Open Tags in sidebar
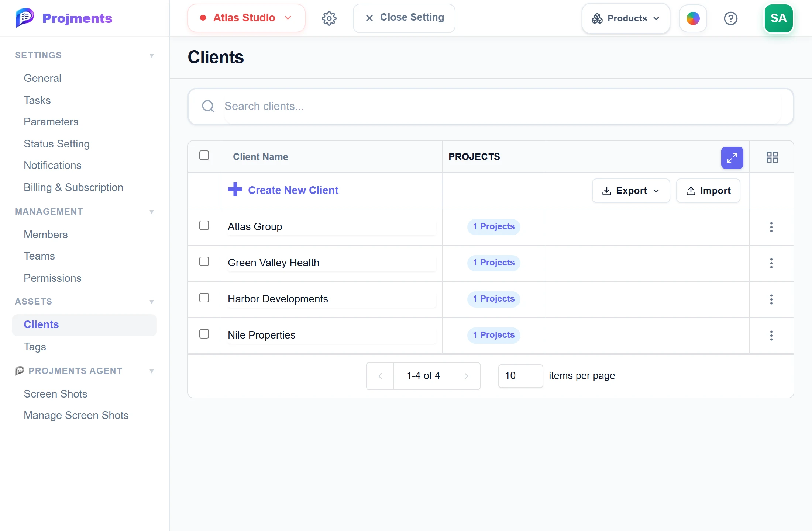This screenshot has height=531, width=812. [x=35, y=347]
